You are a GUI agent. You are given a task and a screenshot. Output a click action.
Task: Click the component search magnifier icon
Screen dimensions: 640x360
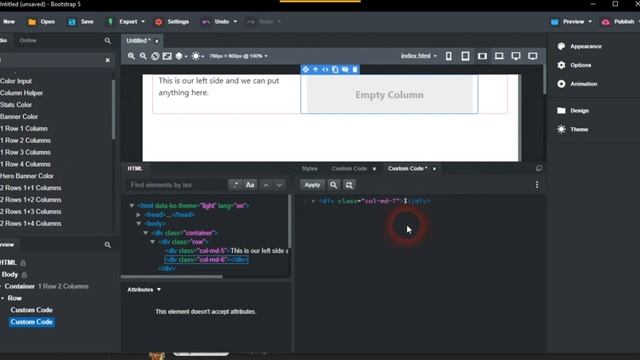point(108,41)
